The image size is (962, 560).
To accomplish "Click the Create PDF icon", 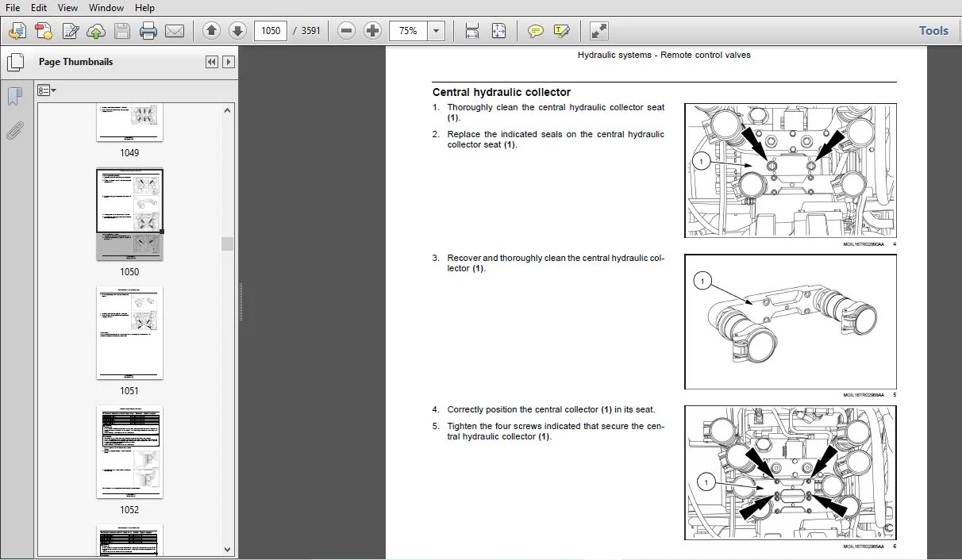I will click(17, 31).
